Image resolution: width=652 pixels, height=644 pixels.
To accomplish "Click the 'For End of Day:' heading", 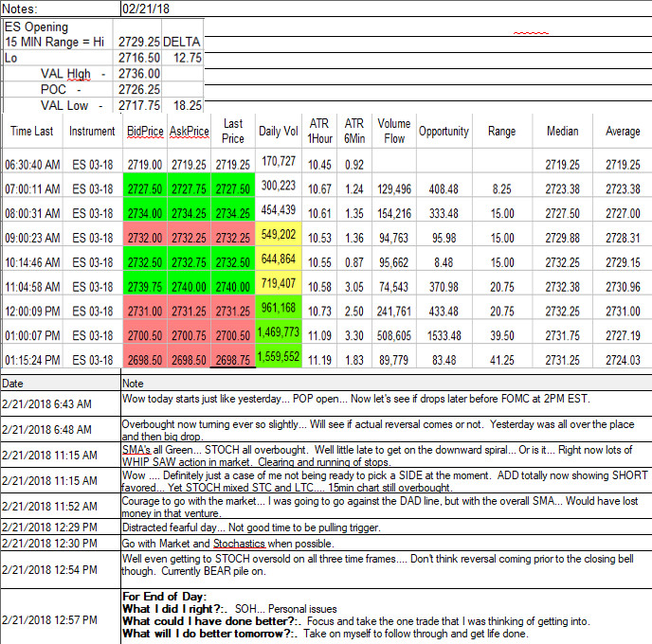I will 164,597.
